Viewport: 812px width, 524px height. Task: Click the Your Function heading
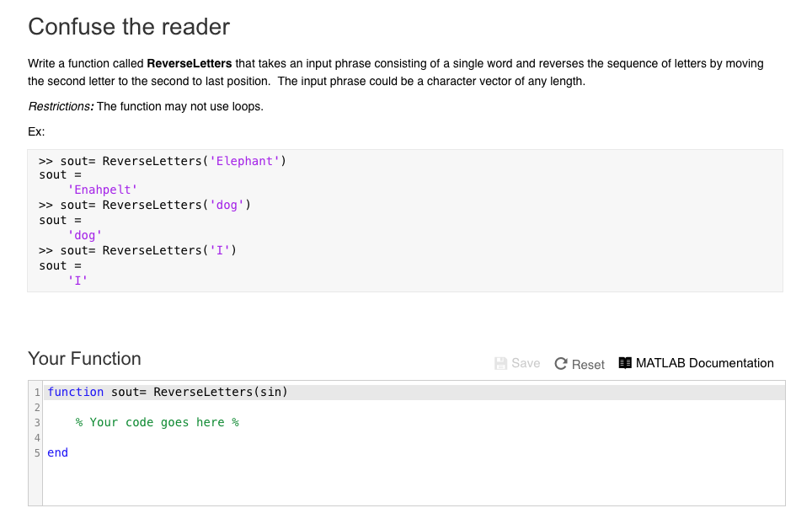coord(84,359)
